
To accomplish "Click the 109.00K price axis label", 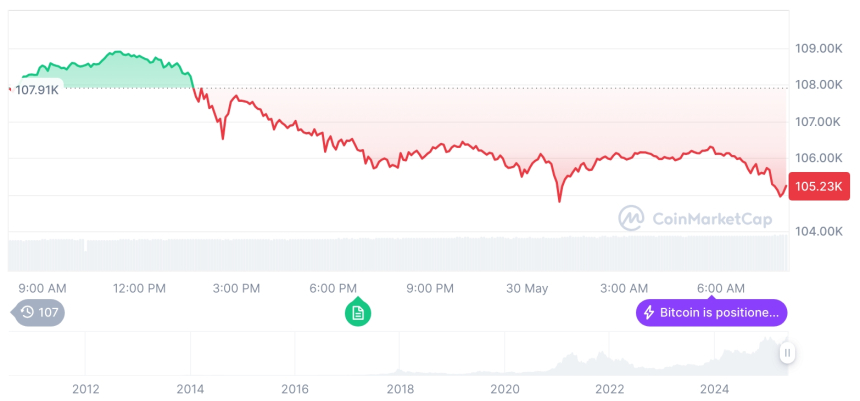I will 818,48.
